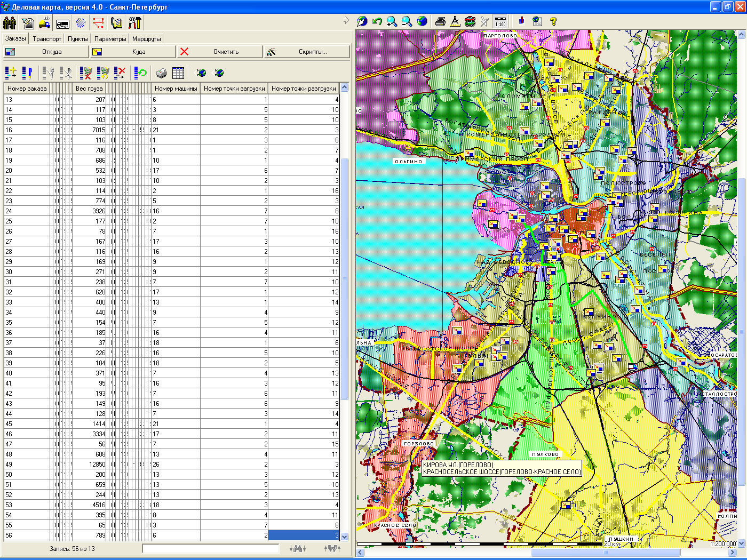
Task: Select weight cell 12850 in order 49
Action: pyautogui.click(x=89, y=465)
